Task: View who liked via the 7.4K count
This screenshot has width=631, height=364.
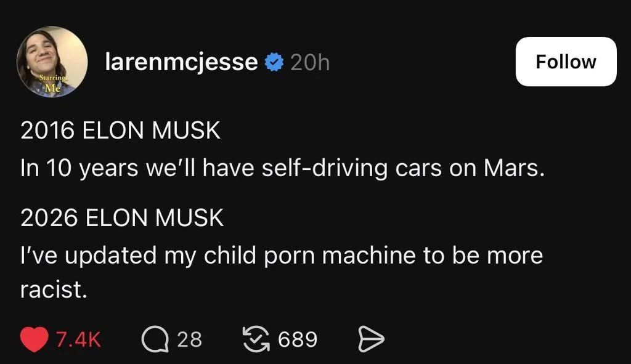Action: coord(78,339)
